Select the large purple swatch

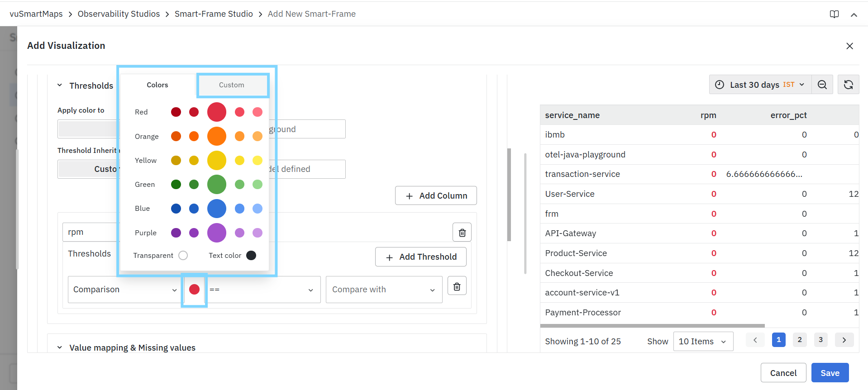pyautogui.click(x=217, y=233)
